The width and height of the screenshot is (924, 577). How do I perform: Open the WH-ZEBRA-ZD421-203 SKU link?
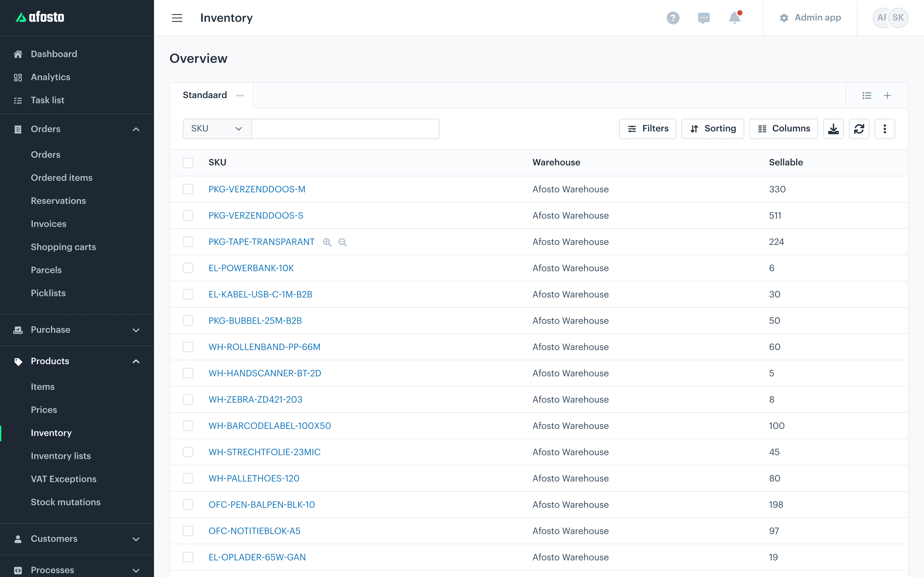pyautogui.click(x=256, y=400)
